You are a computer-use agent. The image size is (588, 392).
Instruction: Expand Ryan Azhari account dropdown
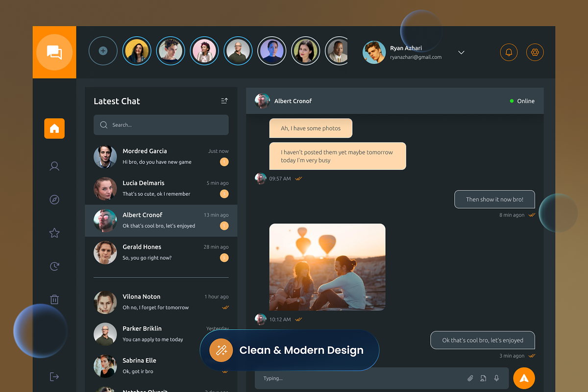(x=461, y=52)
